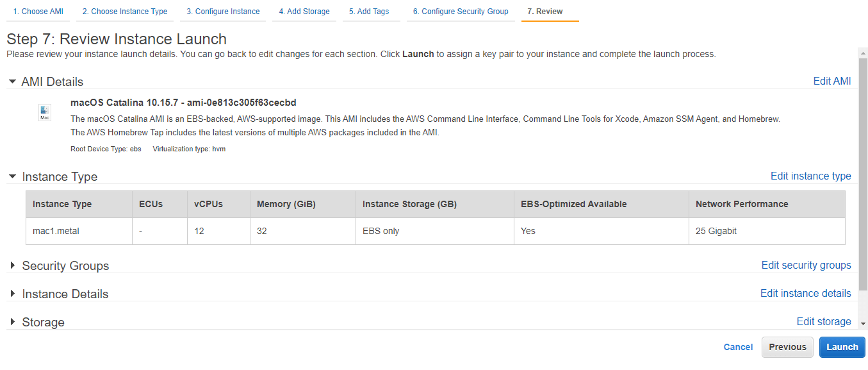Click the macOS AMI icon

point(45,112)
